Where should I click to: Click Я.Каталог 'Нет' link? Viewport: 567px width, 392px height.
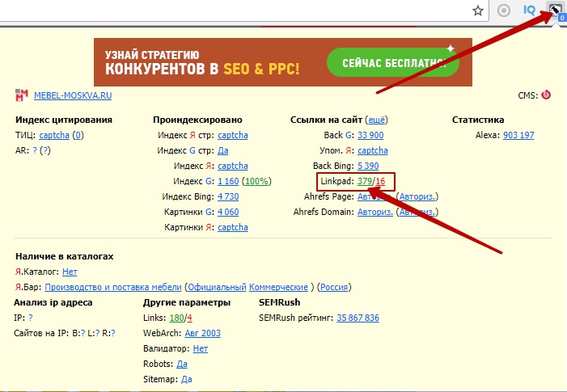coord(70,272)
